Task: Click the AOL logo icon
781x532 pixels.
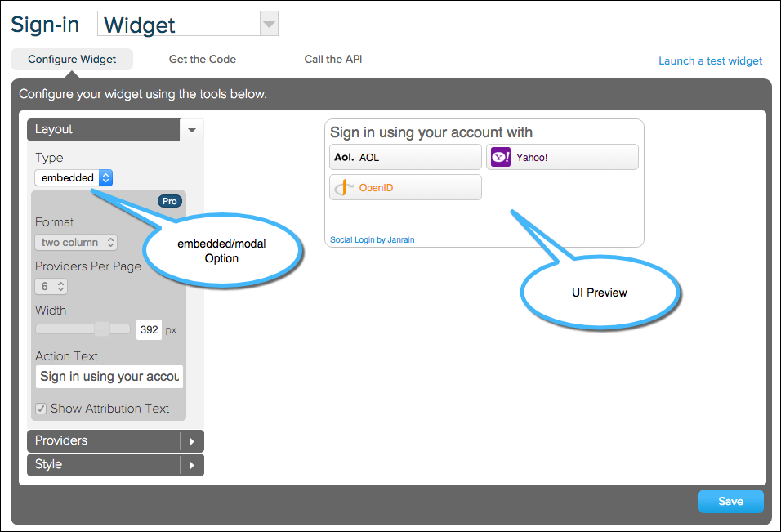Action: click(344, 157)
